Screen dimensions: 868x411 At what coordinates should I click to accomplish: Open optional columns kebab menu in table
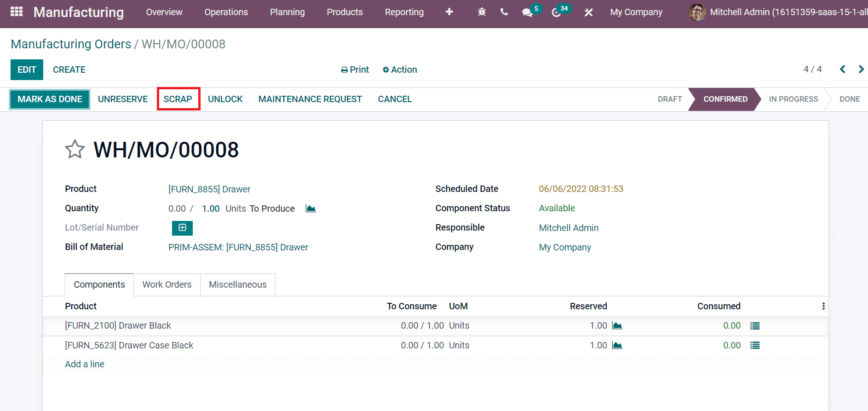(823, 306)
